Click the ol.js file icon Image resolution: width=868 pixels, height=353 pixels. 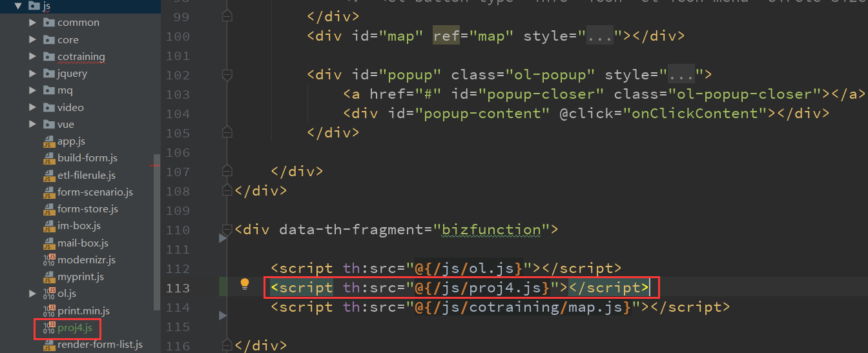[49, 294]
